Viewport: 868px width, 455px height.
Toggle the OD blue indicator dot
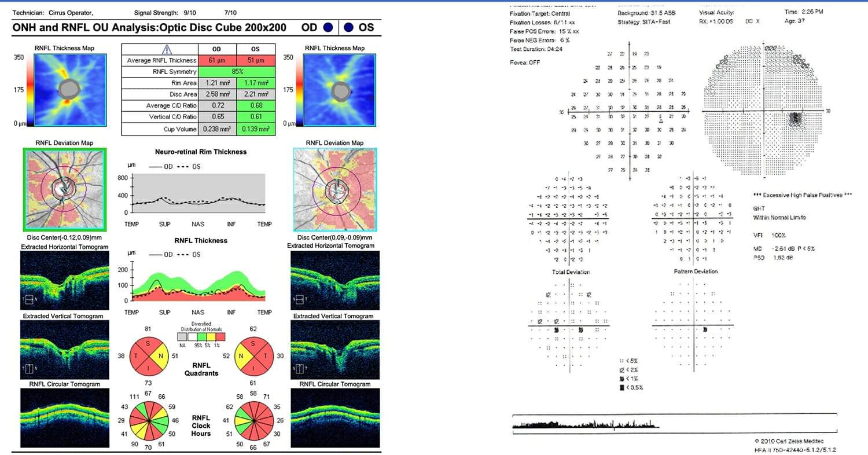[327, 27]
